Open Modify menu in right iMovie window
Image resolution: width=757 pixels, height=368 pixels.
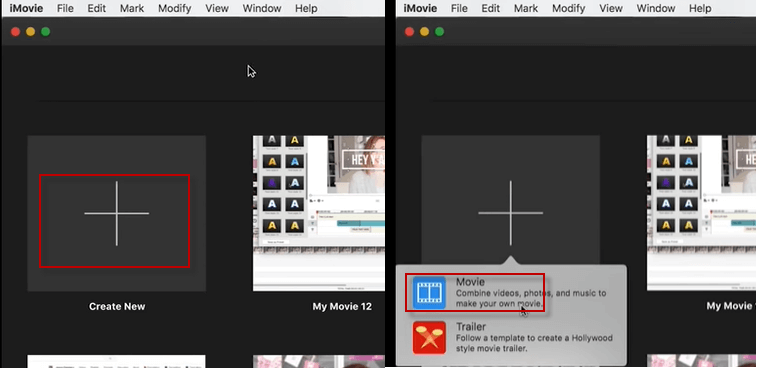pyautogui.click(x=568, y=8)
